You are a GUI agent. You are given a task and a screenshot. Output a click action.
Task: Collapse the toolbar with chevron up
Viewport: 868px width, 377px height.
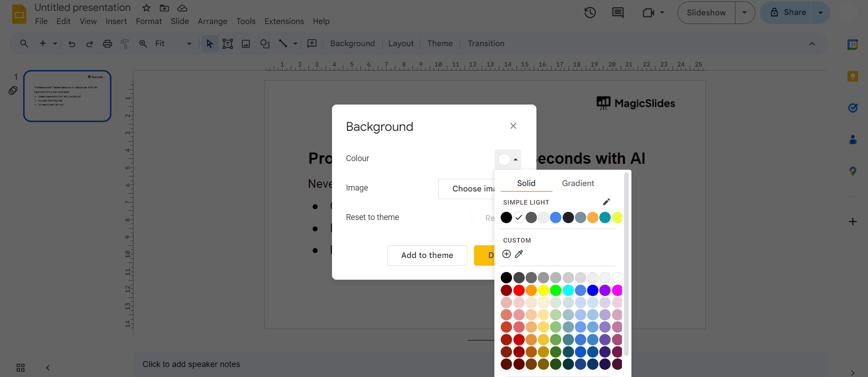tap(812, 43)
